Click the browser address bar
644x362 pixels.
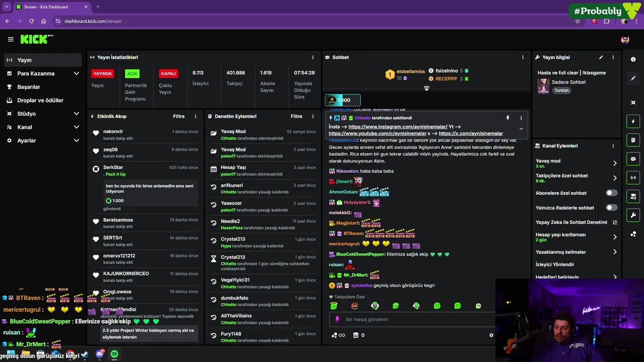[x=312, y=21]
